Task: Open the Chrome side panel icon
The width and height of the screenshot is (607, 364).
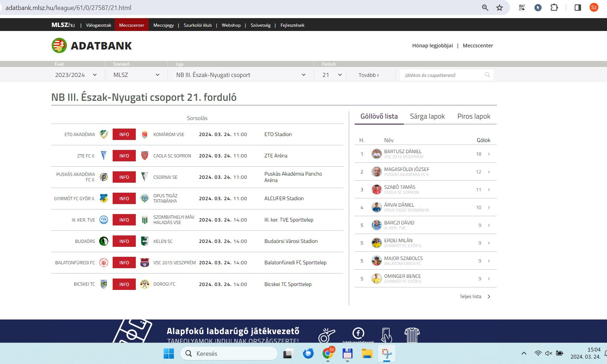Action: pyautogui.click(x=578, y=7)
